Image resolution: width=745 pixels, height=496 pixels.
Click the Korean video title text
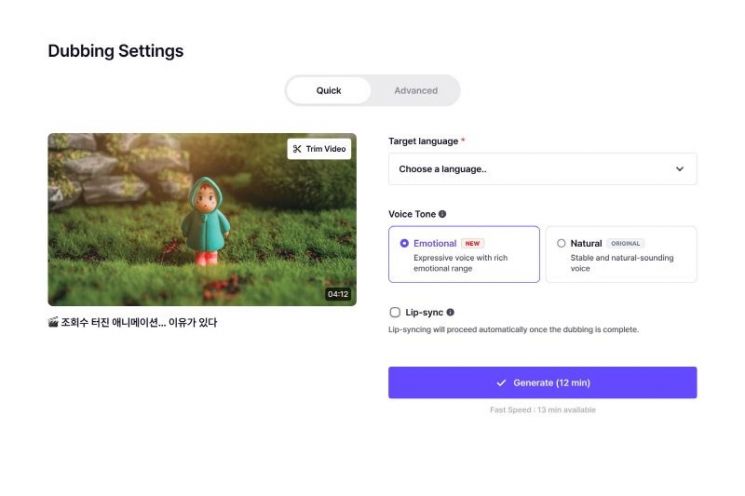tap(139, 323)
